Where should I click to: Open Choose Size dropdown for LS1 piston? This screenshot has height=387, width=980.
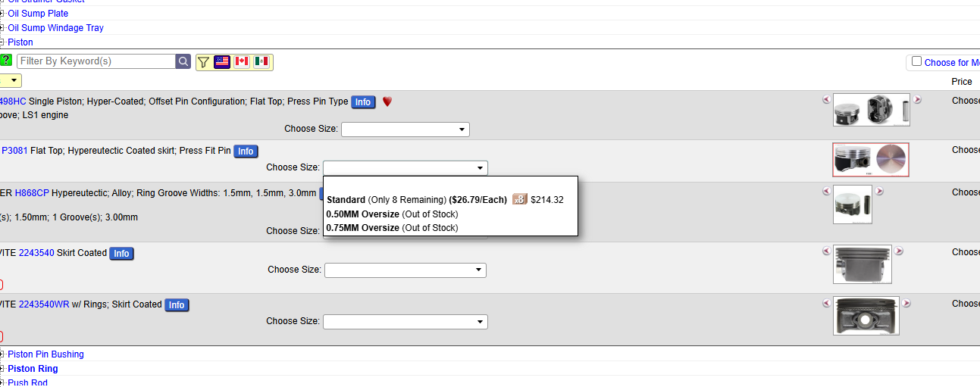(405, 130)
